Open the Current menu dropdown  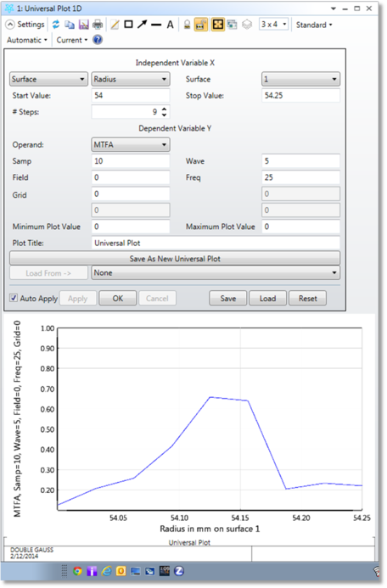(x=71, y=40)
